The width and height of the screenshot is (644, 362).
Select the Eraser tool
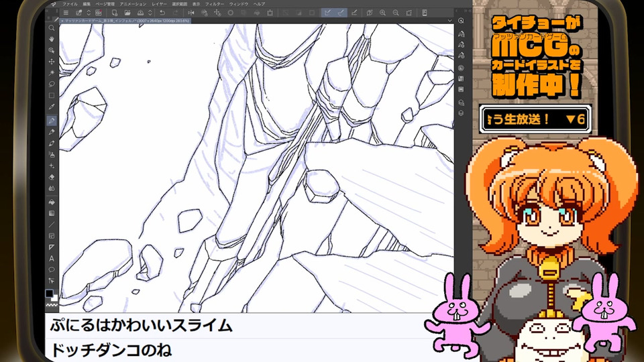[52, 177]
